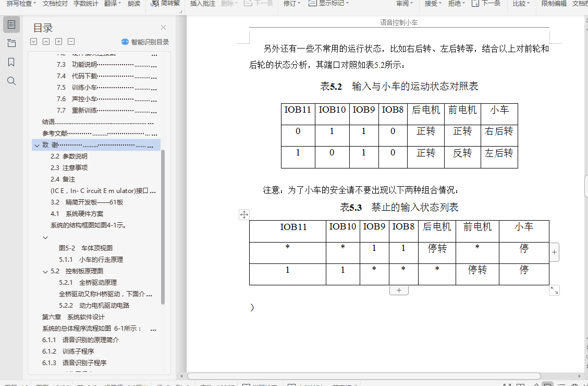Add a row with the plus below table
This screenshot has width=588, height=386.
point(399,291)
